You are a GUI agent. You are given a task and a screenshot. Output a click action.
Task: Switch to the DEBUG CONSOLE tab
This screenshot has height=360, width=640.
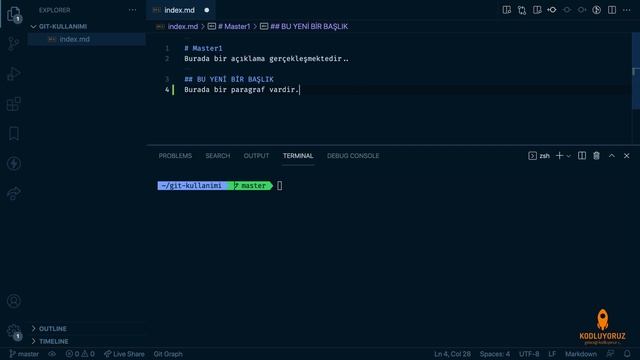(353, 156)
